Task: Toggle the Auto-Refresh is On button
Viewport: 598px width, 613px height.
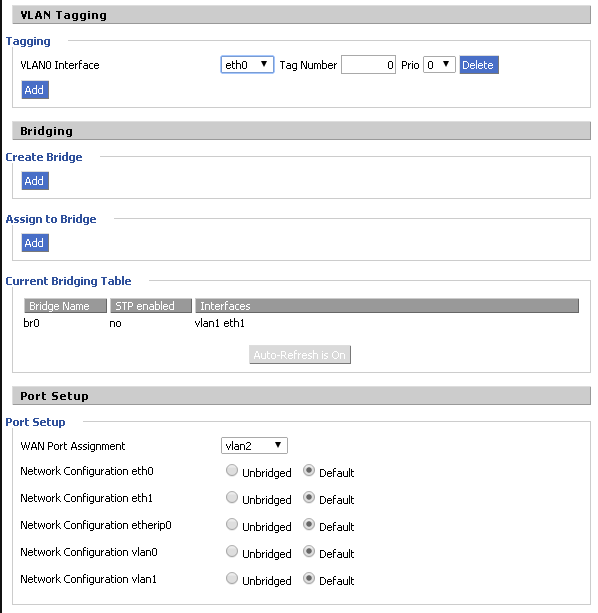Action: point(300,355)
